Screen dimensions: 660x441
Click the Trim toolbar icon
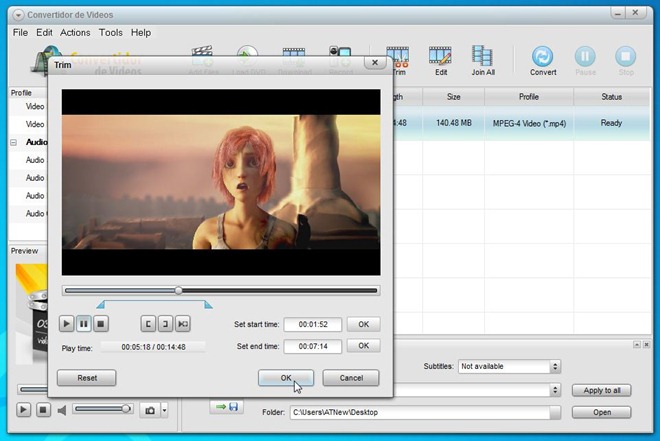click(x=398, y=61)
